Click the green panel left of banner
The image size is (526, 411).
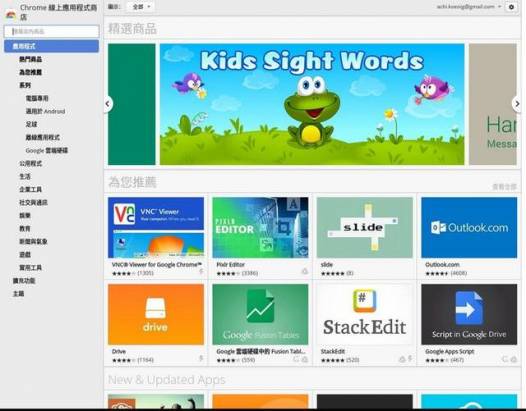pos(132,104)
